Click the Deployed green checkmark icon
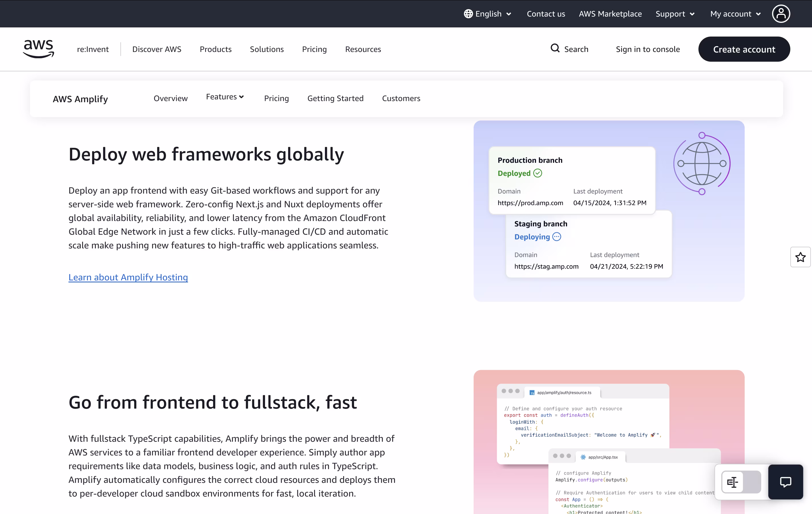Viewport: 812px width, 514px height. point(538,173)
